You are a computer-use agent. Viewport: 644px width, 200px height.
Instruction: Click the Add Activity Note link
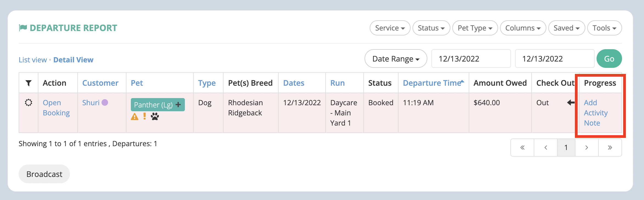(596, 113)
